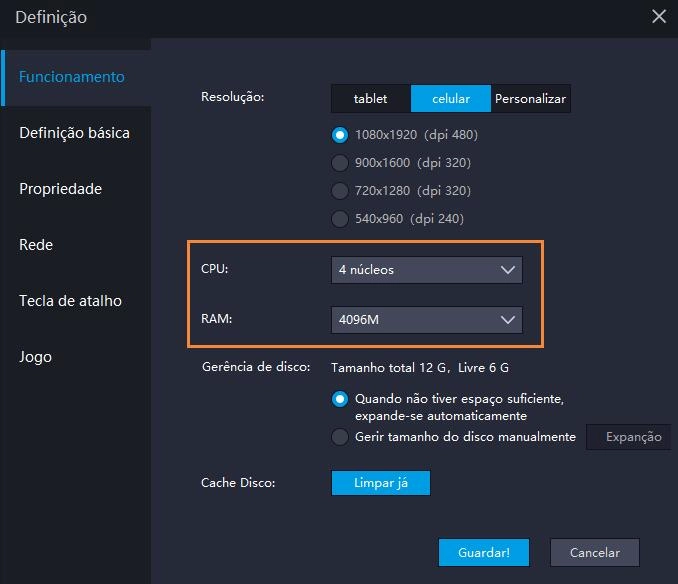
Task: Enable automatic disk expansion option
Action: pyautogui.click(x=340, y=399)
